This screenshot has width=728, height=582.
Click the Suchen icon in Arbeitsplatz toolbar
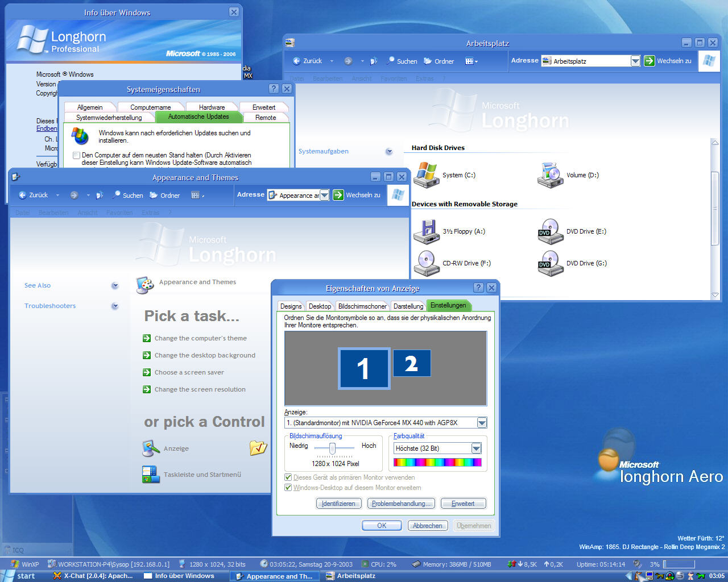click(391, 61)
